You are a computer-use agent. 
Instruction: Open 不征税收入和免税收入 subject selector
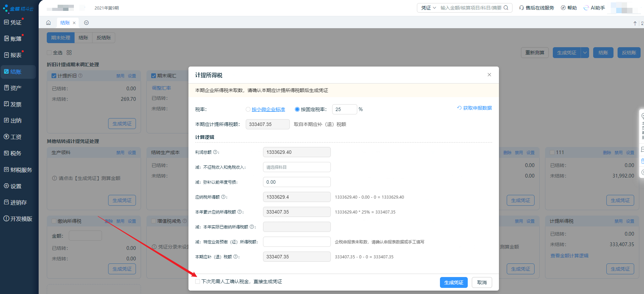(x=297, y=167)
